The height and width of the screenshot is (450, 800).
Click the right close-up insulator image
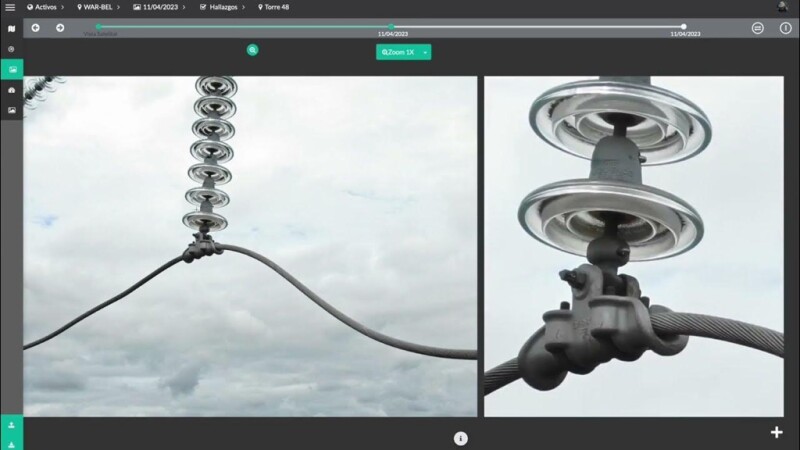[x=634, y=246]
